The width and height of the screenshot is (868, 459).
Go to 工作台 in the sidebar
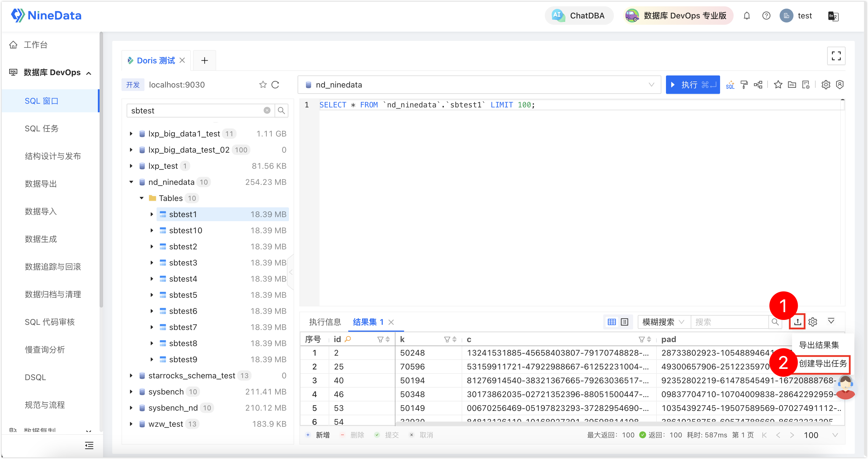click(x=35, y=45)
